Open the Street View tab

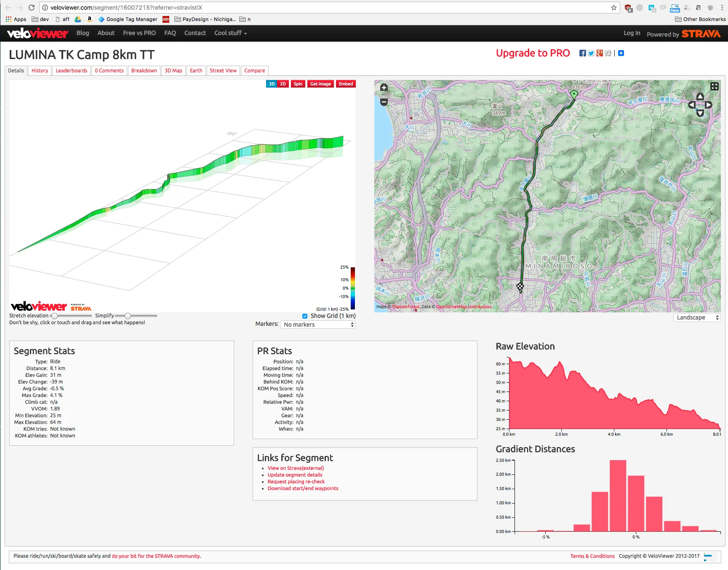(223, 71)
